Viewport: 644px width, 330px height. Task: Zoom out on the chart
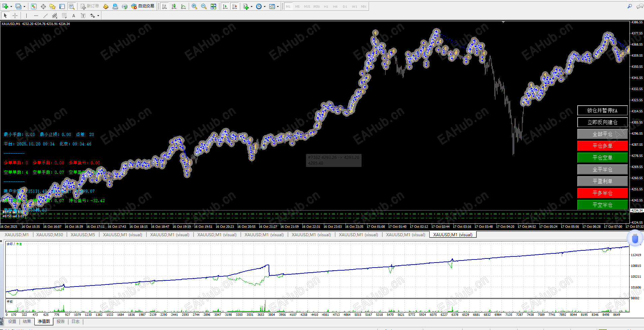click(204, 6)
